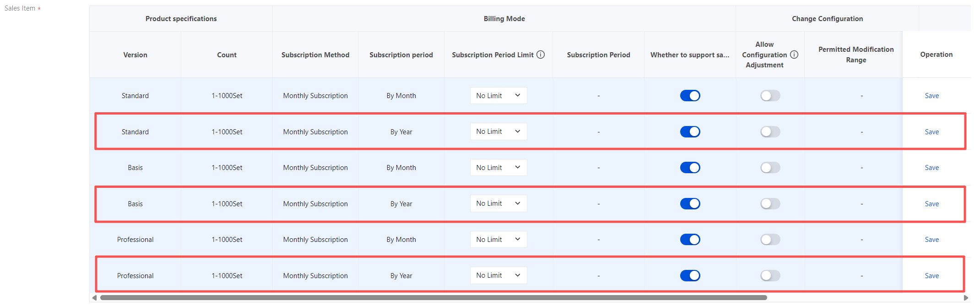The height and width of the screenshot is (307, 980).
Task: Save the Standard By Month row
Action: point(931,96)
